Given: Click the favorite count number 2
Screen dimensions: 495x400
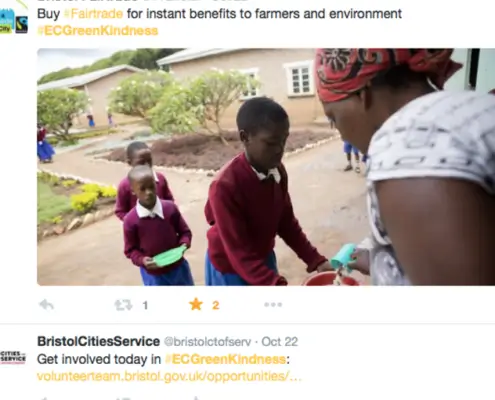Looking at the screenshot, I should 216,305.
